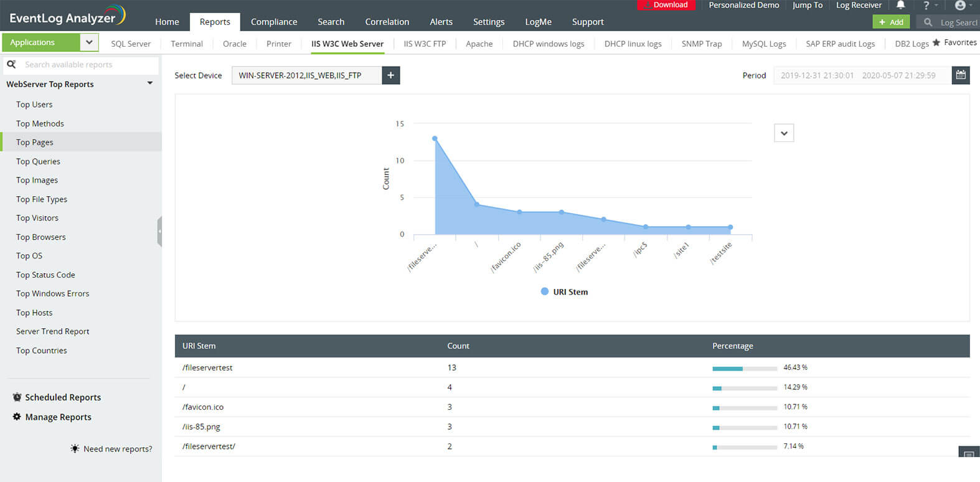Open the DHCP windows logs tab
The image size is (980, 482).
coord(549,44)
